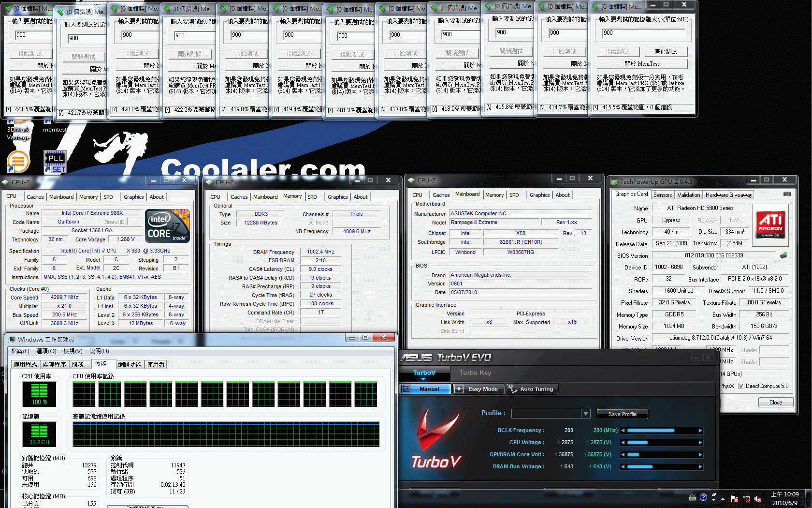Select '12288 MBytes' memory size value
Image resolution: width=812 pixels, height=508 pixels.
[261, 223]
